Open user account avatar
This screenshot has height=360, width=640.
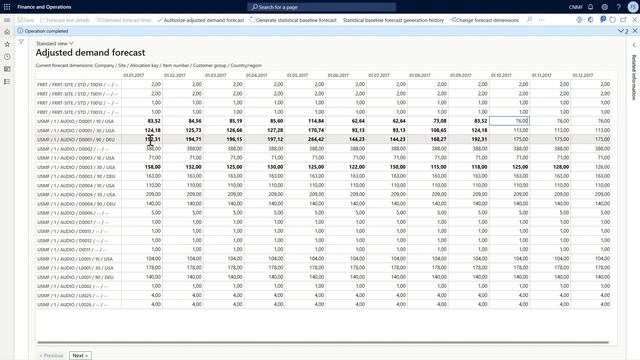633,7
